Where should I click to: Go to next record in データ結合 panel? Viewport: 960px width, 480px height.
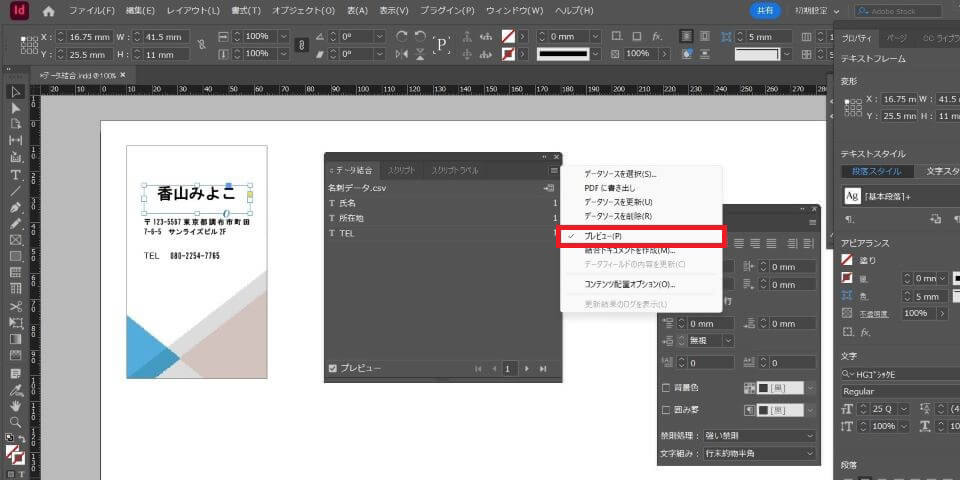coord(527,369)
